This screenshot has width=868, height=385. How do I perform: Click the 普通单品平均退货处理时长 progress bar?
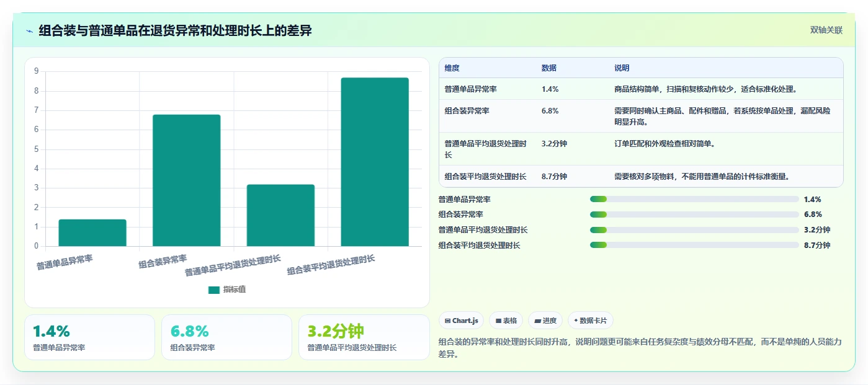coord(694,230)
